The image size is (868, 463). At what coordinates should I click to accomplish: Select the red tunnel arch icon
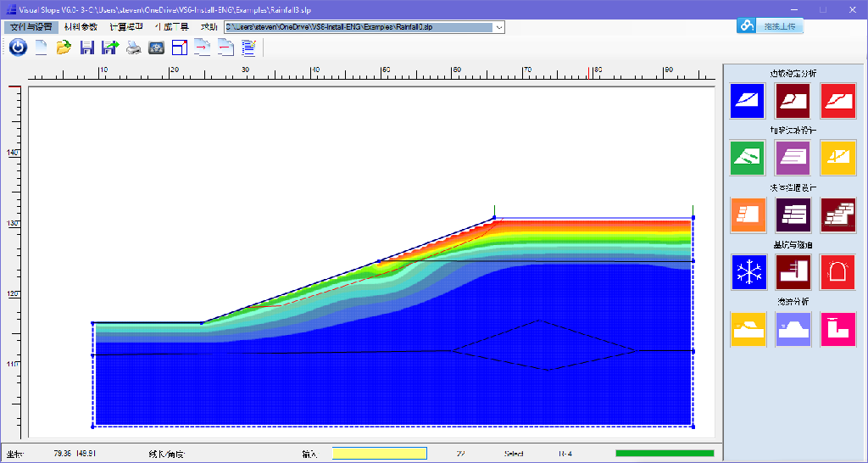[x=837, y=272]
